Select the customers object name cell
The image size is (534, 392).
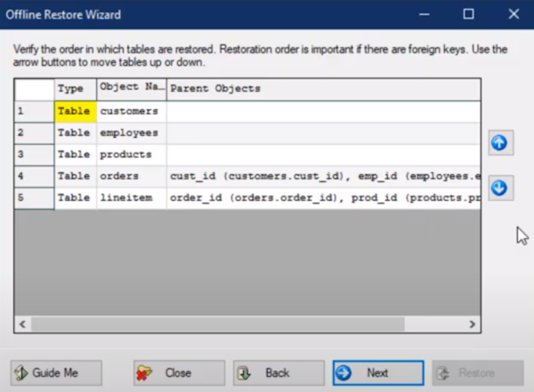click(x=132, y=111)
